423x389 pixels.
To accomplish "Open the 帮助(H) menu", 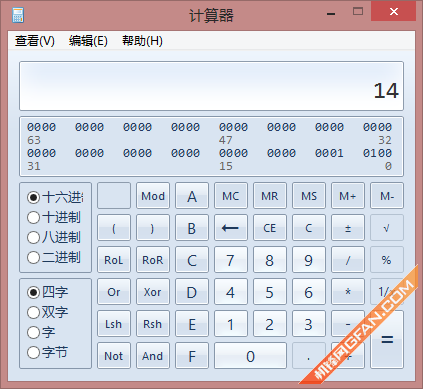I will click(x=142, y=41).
